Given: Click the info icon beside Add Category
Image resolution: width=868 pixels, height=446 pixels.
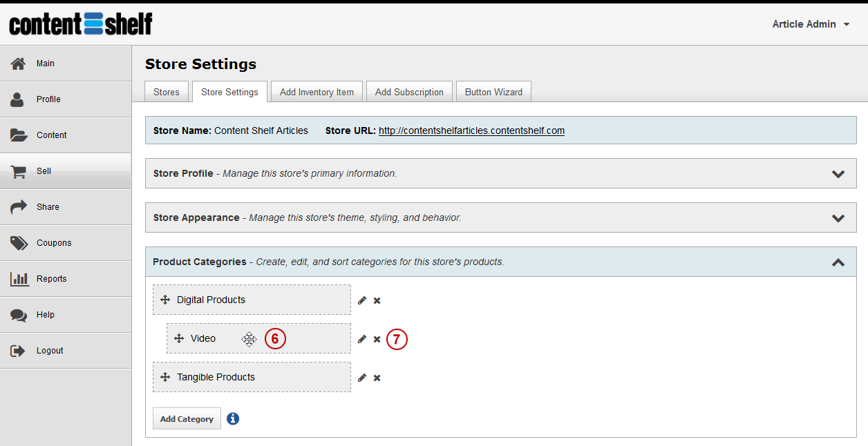Looking at the screenshot, I should pyautogui.click(x=233, y=418).
